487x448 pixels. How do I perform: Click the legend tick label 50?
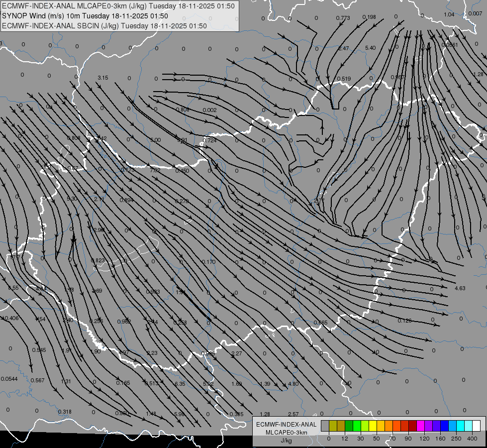[377, 439]
